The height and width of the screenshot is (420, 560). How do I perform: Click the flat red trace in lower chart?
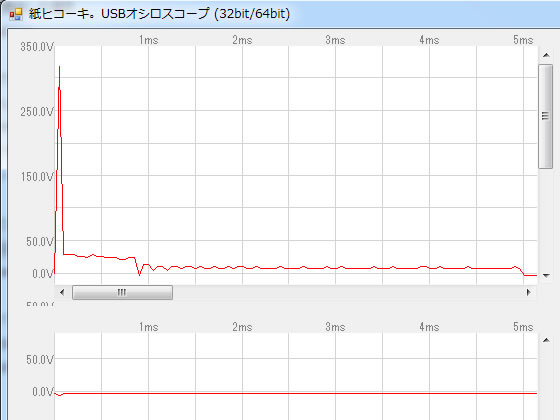[x=296, y=393]
